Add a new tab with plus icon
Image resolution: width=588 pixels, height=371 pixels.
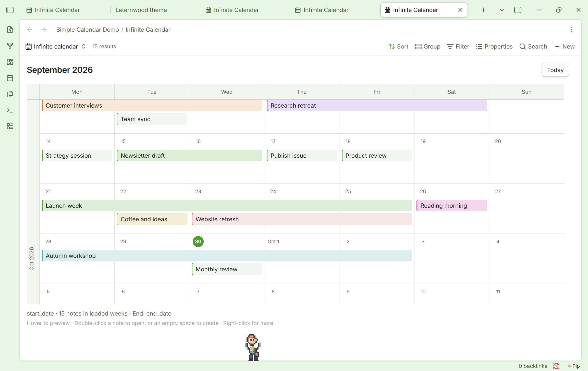pos(483,10)
